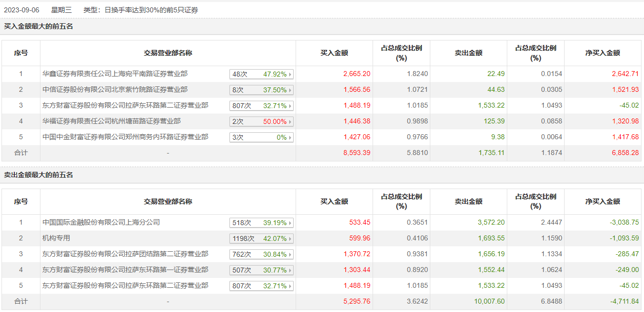Select sell amount 3,572.20
Screen dimensions: 644x312
(492, 223)
